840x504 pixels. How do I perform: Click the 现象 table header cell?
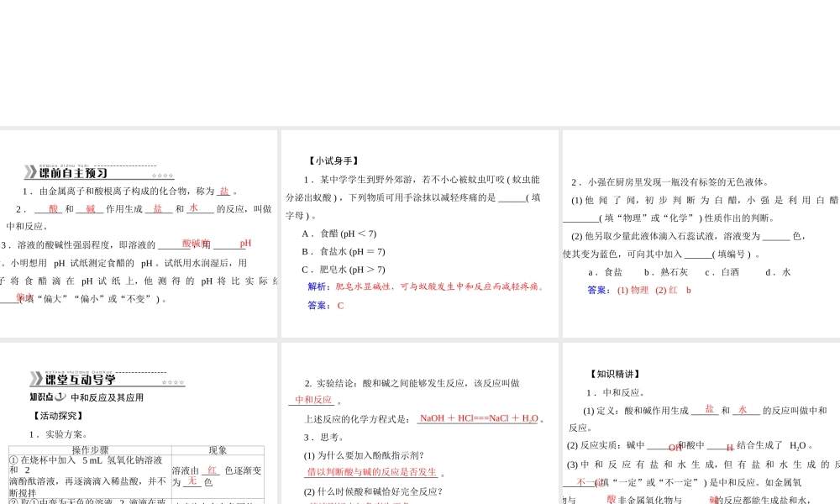pyautogui.click(x=218, y=450)
